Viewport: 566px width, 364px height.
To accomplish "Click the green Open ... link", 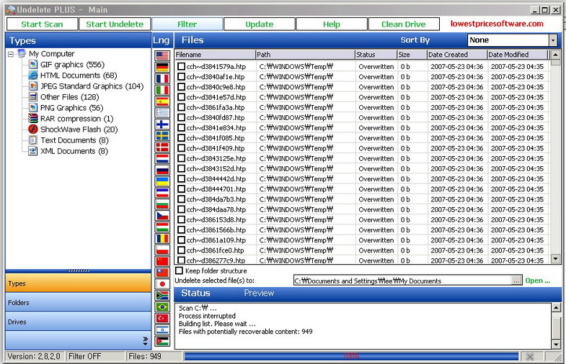I will [537, 281].
